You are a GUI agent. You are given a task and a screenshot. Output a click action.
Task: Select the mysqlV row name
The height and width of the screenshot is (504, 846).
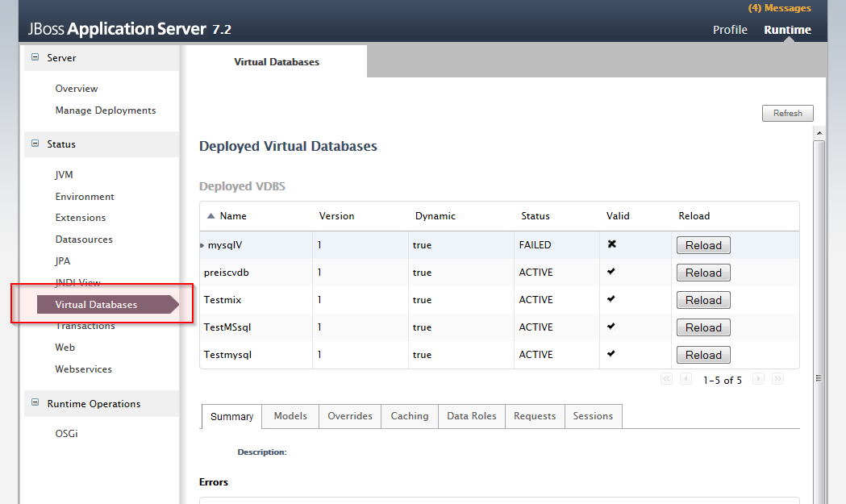tap(225, 245)
